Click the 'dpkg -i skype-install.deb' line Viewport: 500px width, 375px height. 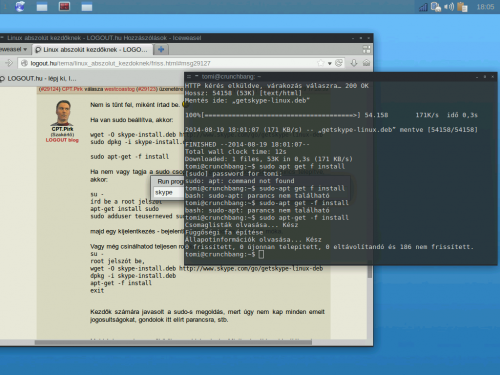(133, 276)
